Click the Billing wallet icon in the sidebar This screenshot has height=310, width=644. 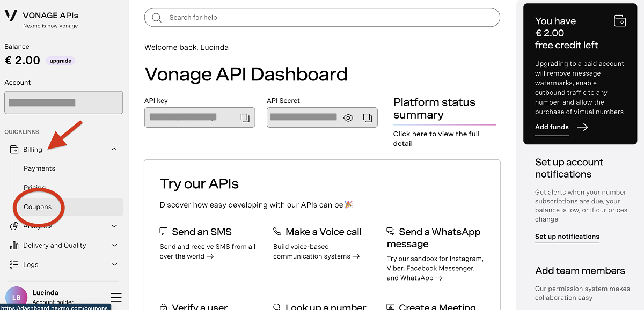[14, 150]
